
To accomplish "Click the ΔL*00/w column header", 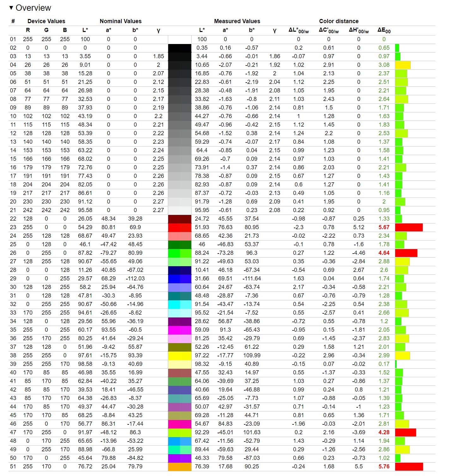I will (x=298, y=30).
